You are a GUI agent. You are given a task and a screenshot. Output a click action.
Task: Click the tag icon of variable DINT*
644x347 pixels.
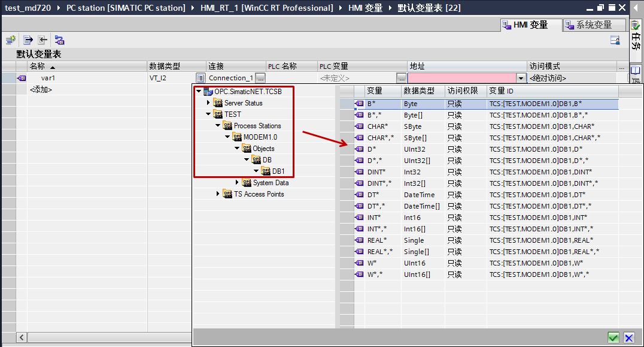(x=359, y=172)
